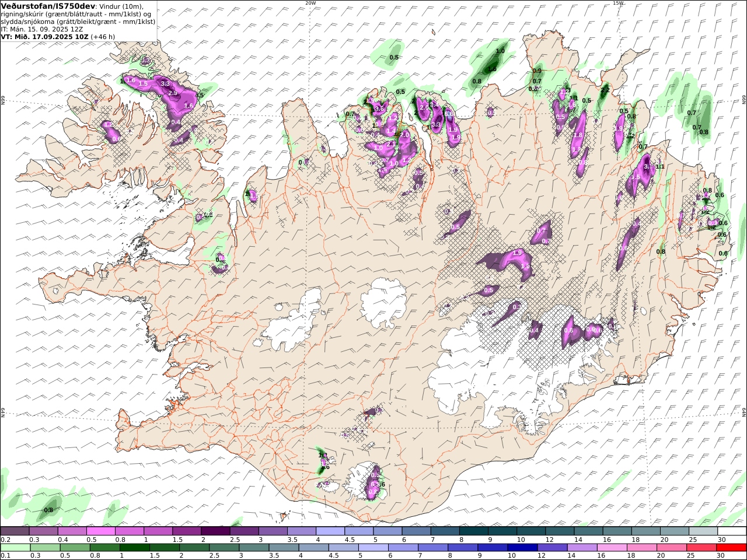The width and height of the screenshot is (747, 560).
Task: Pick white snow legend swatch above 30
Action: click(x=732, y=531)
